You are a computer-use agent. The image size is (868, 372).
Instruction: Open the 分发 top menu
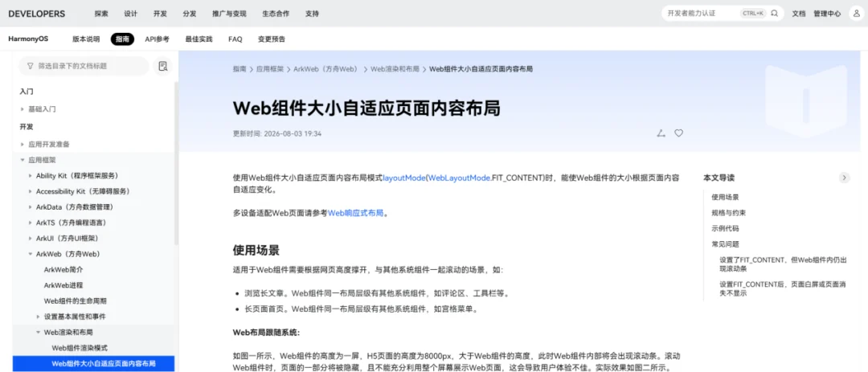(x=190, y=14)
